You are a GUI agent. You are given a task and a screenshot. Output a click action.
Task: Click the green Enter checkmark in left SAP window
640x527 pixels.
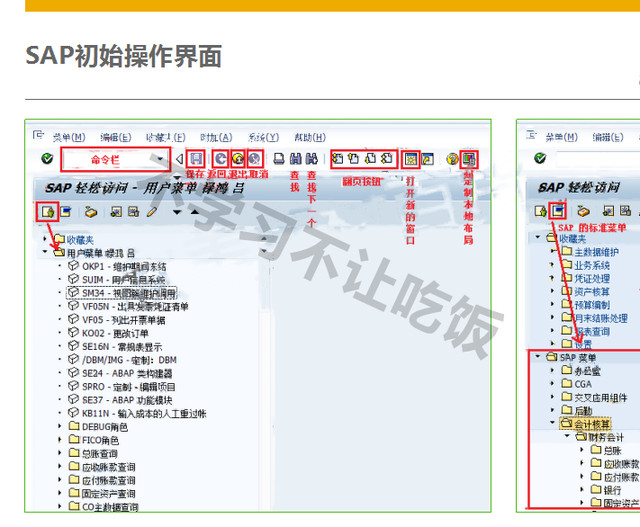point(47,158)
